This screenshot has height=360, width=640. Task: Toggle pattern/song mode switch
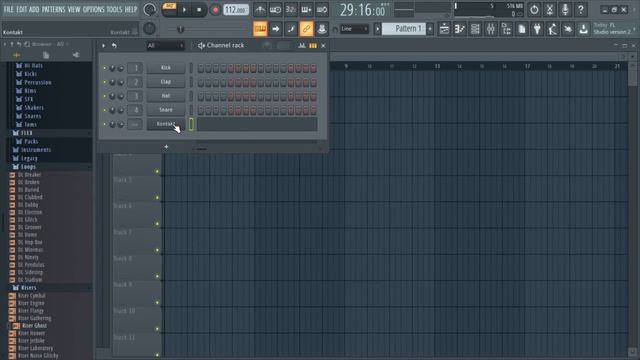169,9
